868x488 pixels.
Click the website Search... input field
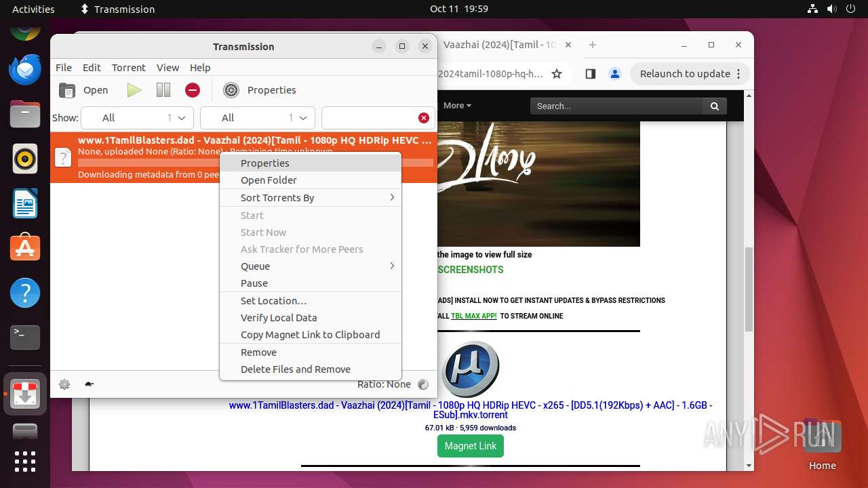click(616, 106)
